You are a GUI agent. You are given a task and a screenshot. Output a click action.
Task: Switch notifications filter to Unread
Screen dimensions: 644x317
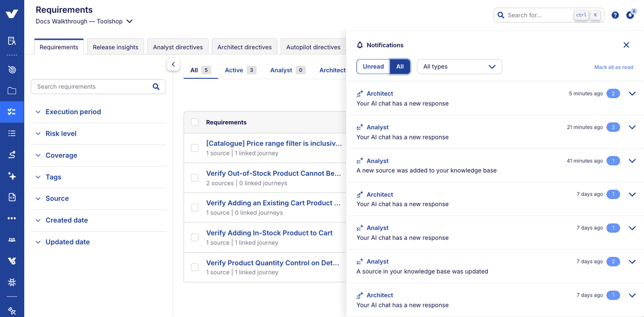tap(373, 67)
